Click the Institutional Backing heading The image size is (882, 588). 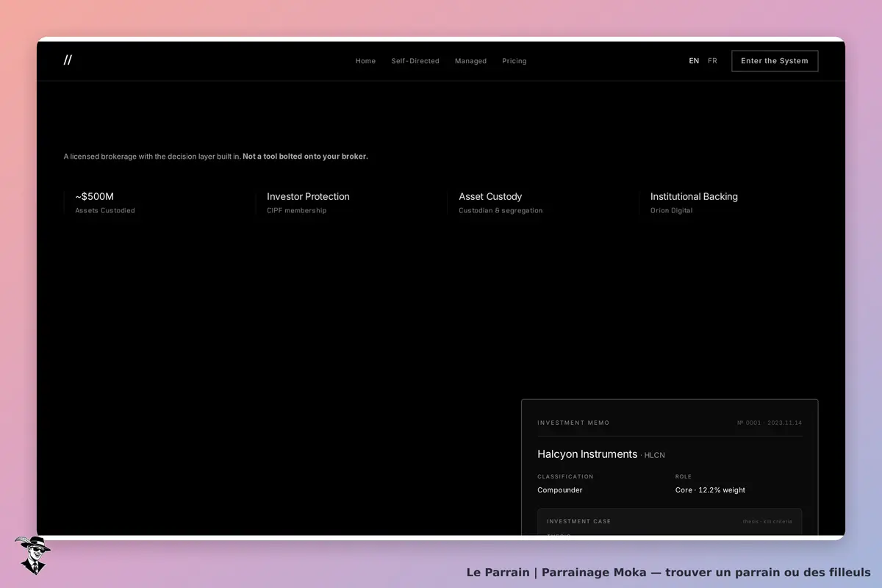point(694,196)
